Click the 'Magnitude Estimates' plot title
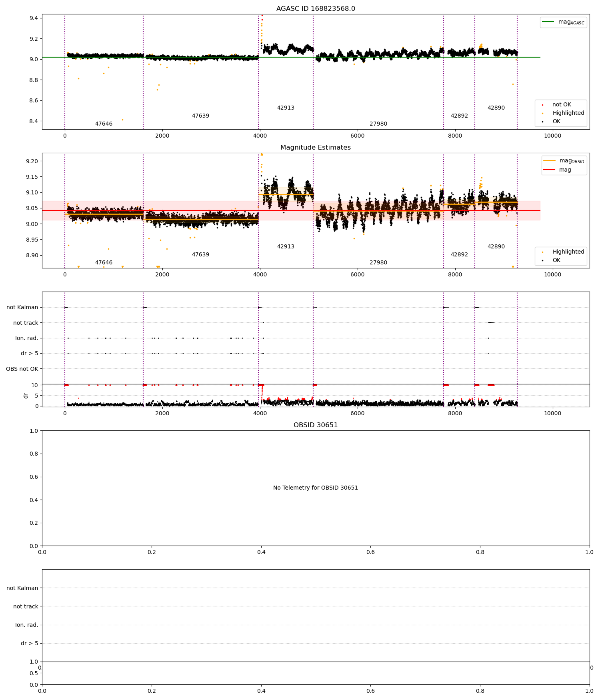The width and height of the screenshot is (600, 700). 316,148
